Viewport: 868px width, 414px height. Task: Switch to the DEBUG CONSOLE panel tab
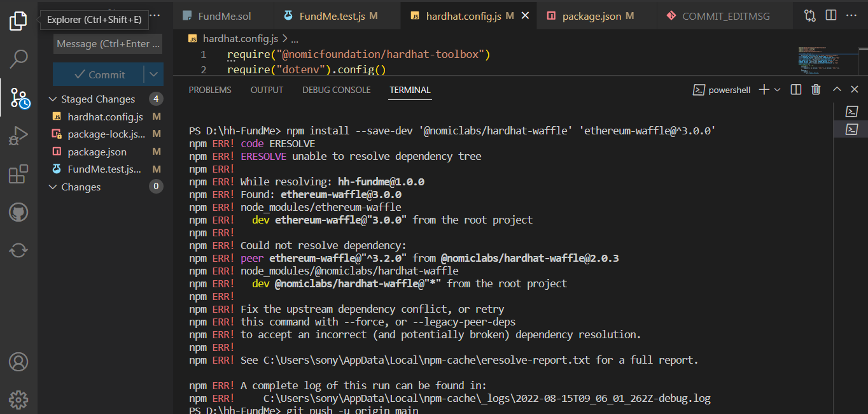click(x=337, y=90)
